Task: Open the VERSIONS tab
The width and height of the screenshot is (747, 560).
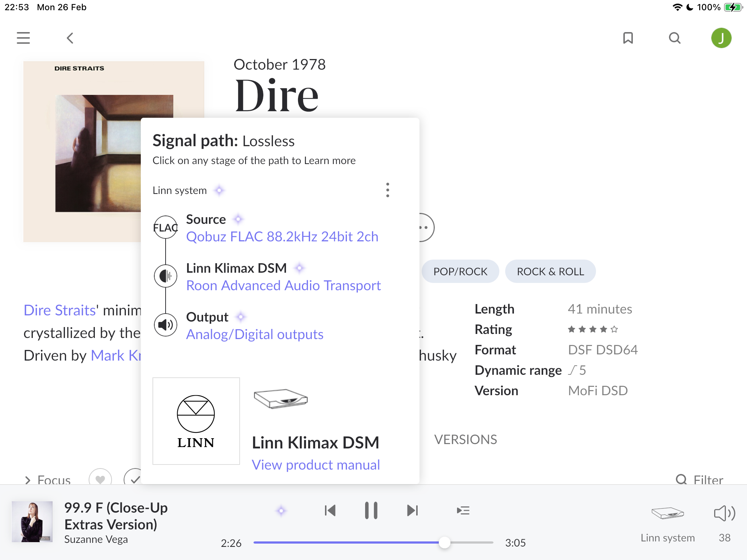Action: (x=465, y=439)
